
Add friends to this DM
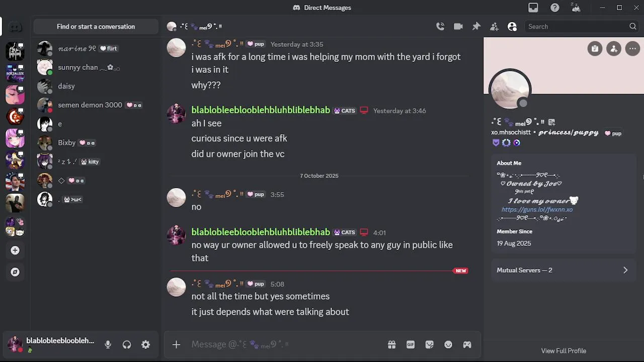(494, 27)
